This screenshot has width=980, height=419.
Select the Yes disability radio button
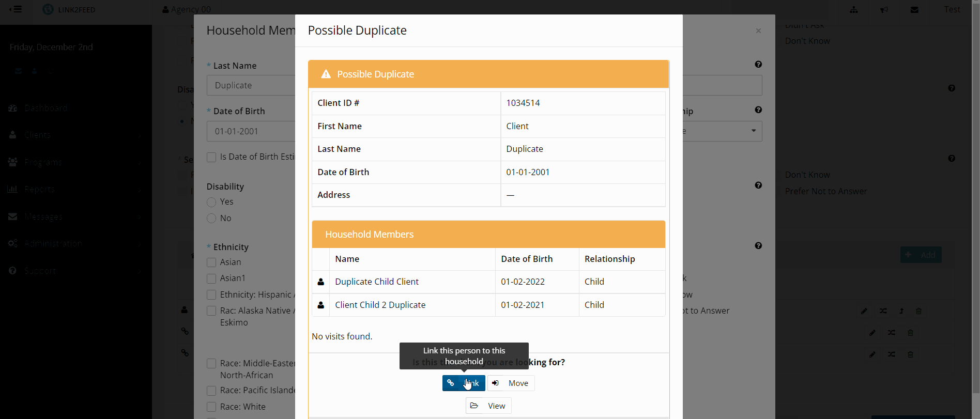pyautogui.click(x=211, y=202)
